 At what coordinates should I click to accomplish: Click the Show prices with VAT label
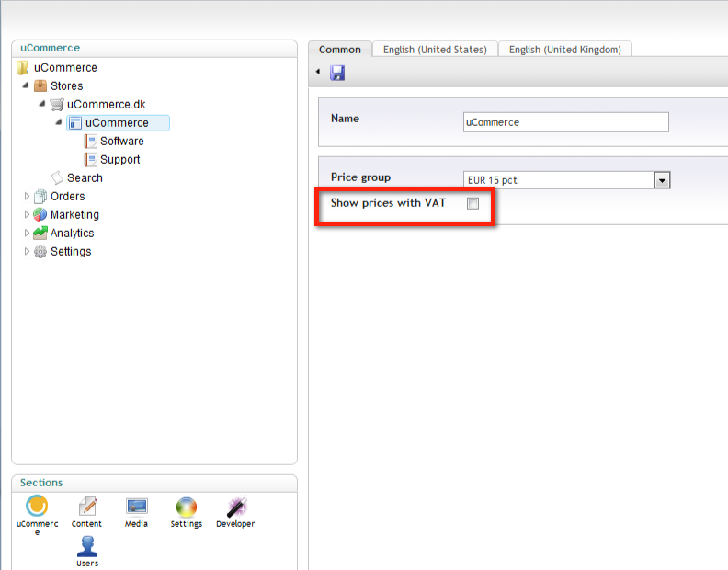[x=388, y=203]
